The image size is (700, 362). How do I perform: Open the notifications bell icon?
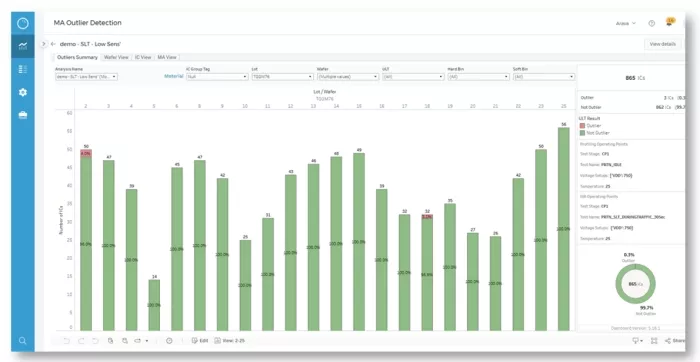[x=669, y=22]
